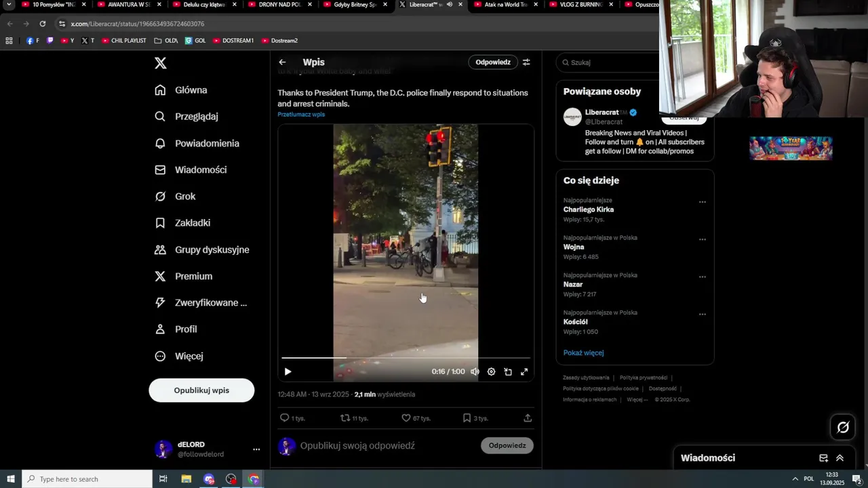The width and height of the screenshot is (868, 488).
Task: Open options for Kościół trend
Action: click(x=703, y=314)
